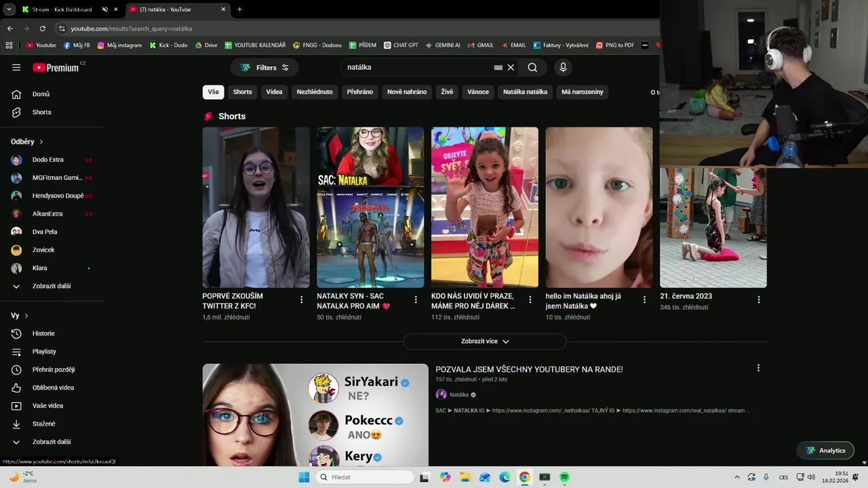Reload the page

43,28
